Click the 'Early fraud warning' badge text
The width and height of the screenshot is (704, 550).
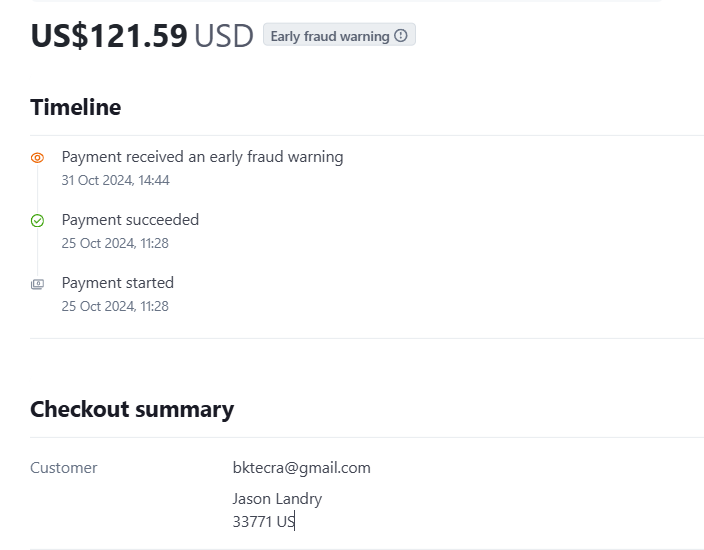pyautogui.click(x=330, y=36)
